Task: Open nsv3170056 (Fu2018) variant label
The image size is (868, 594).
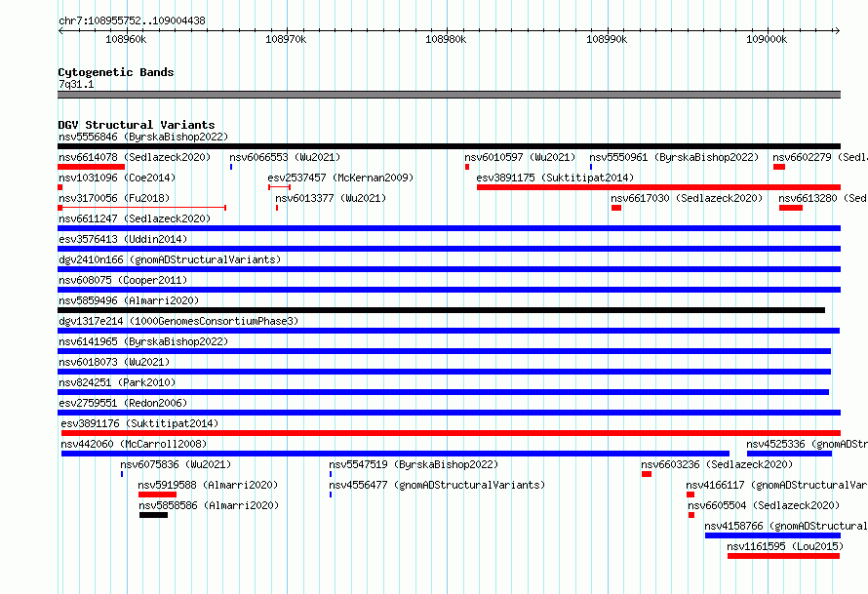Action: (114, 198)
